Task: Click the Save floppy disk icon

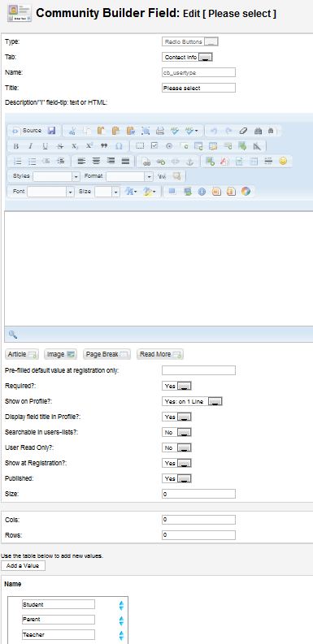Action: pyautogui.click(x=51, y=131)
